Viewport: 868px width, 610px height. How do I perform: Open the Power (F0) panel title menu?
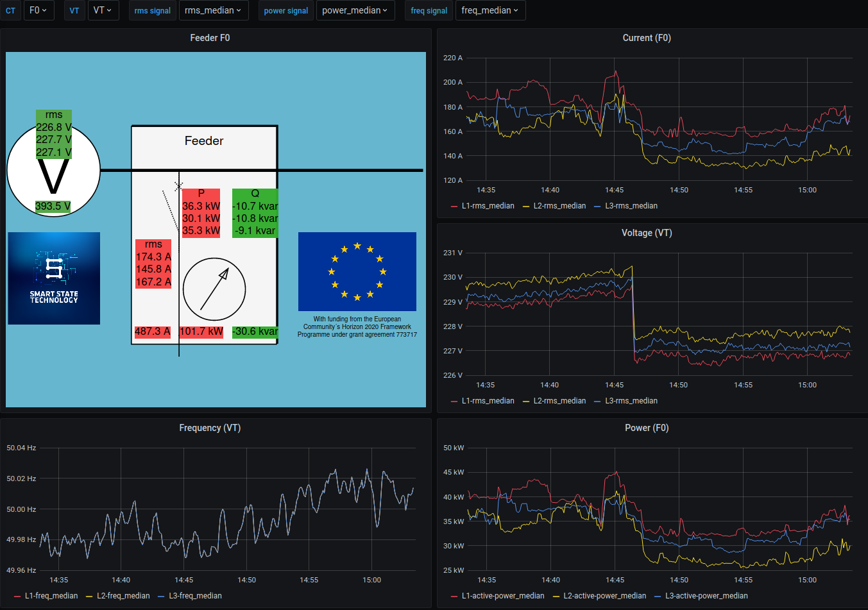(x=647, y=428)
